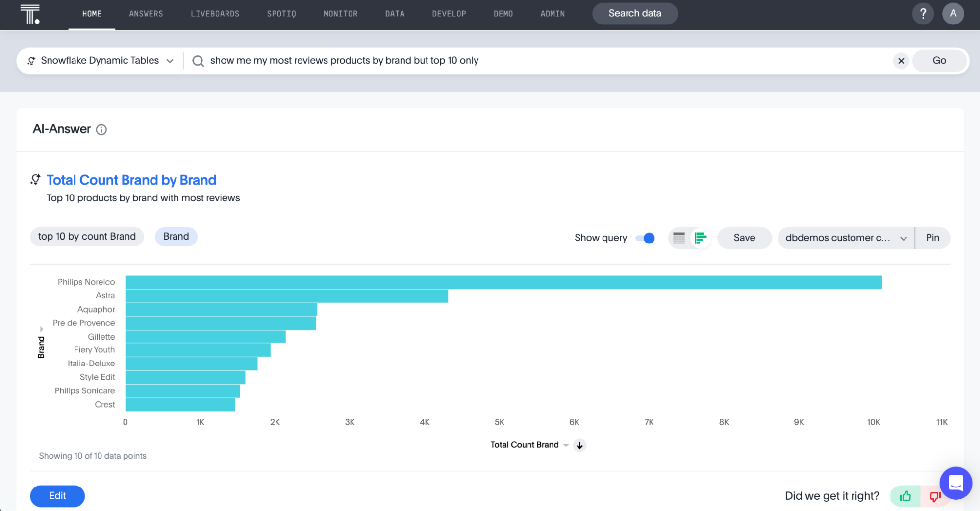Click the thumbs up feedback icon

click(905, 496)
